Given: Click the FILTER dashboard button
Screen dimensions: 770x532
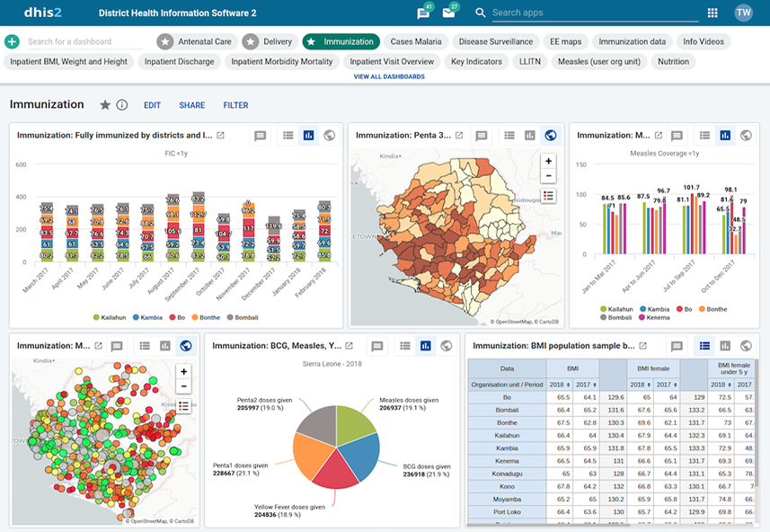Looking at the screenshot, I should 235,105.
